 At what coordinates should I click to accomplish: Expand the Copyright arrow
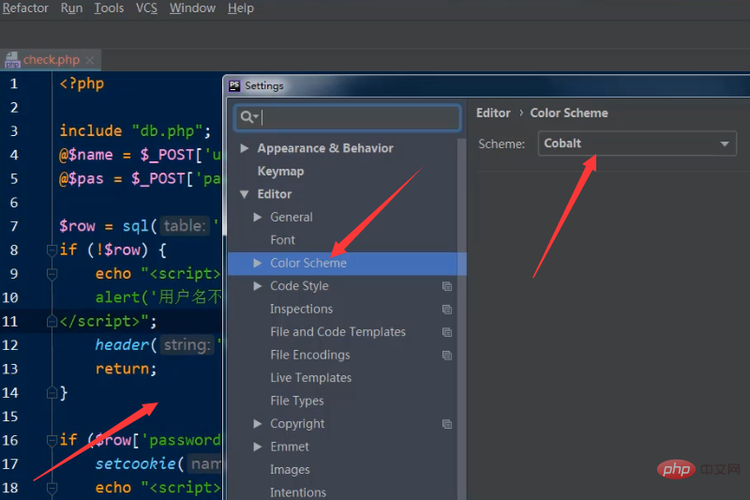tap(257, 424)
